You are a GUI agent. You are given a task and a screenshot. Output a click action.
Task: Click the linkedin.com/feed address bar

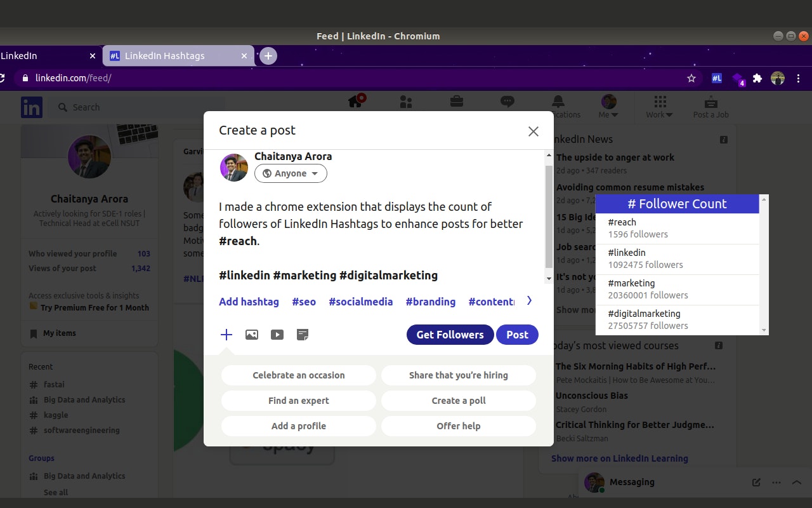[349, 78]
